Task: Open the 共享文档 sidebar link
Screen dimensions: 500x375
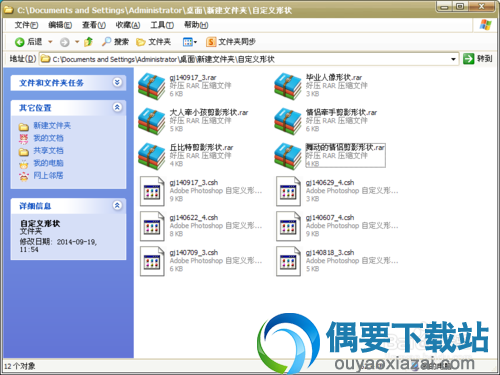Action: [x=48, y=151]
